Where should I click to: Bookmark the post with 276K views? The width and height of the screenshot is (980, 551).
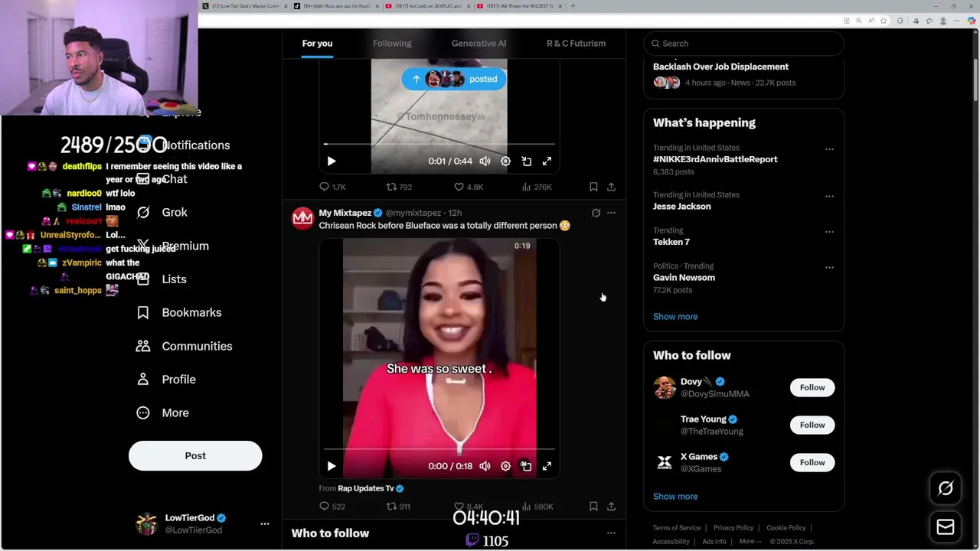(593, 187)
